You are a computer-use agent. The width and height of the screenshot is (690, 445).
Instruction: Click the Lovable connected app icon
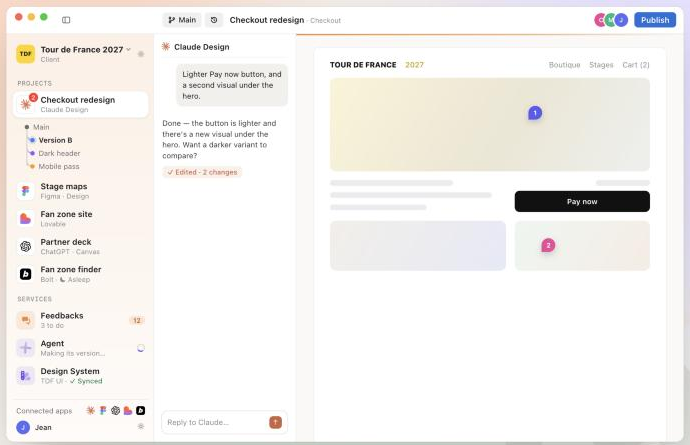pyautogui.click(x=128, y=411)
